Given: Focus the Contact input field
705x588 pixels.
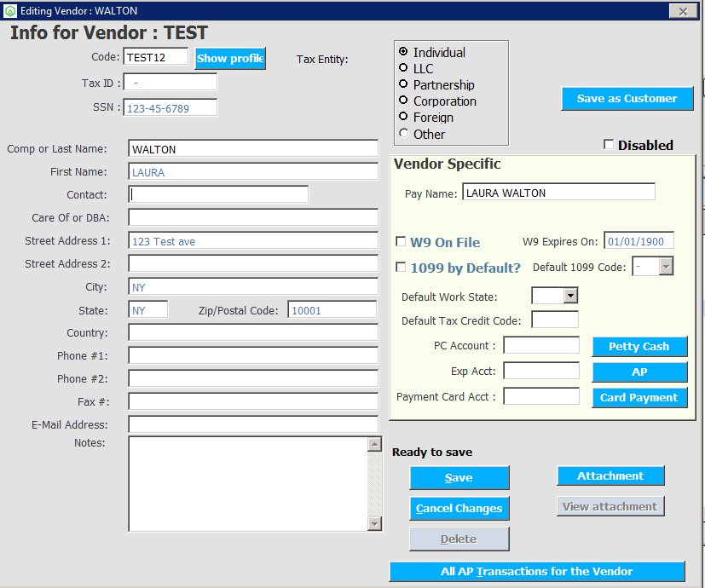Looking at the screenshot, I should tap(218, 194).
